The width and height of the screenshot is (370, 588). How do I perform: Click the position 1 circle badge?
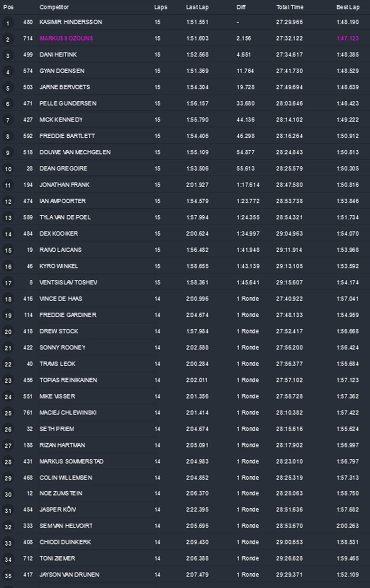[x=8, y=23]
